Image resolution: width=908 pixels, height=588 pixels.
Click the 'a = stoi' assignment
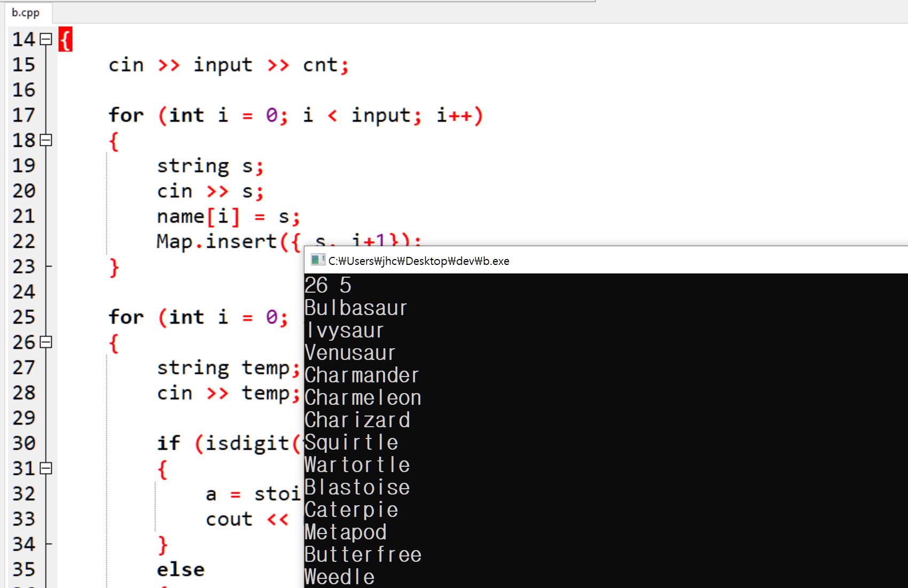254,494
